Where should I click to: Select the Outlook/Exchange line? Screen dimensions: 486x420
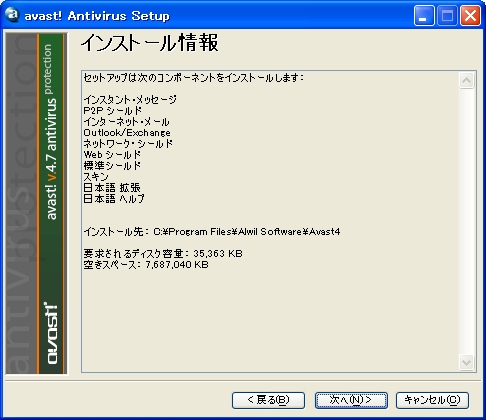point(127,133)
